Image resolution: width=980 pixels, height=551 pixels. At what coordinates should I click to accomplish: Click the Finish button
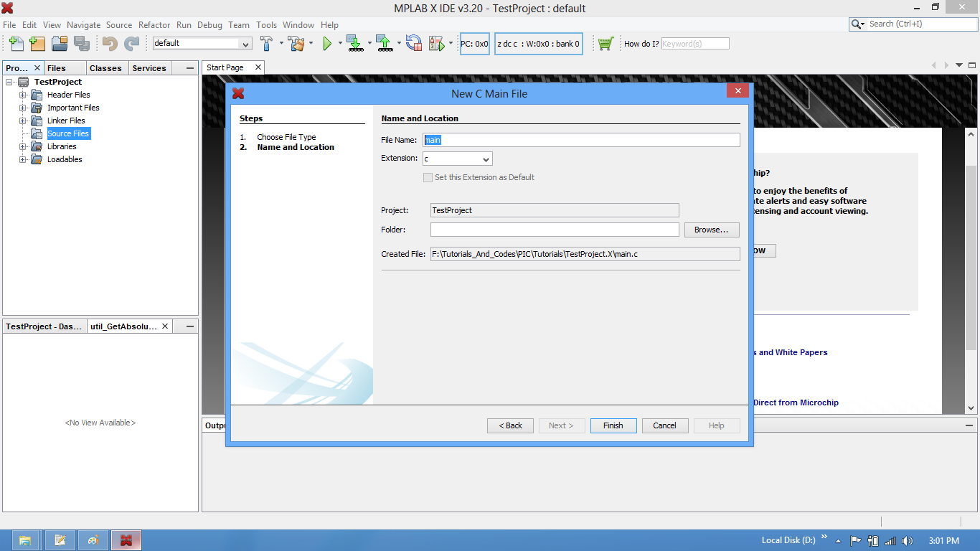pyautogui.click(x=613, y=425)
